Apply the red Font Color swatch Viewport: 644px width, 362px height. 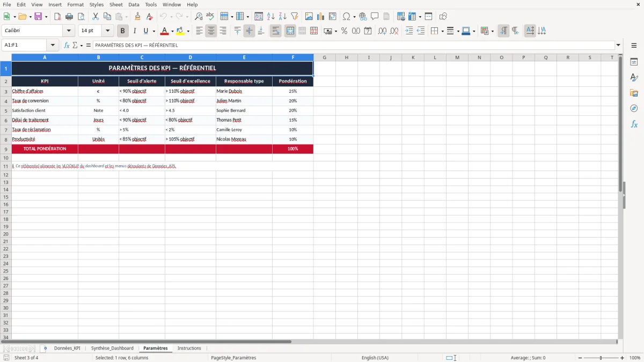[x=165, y=31]
